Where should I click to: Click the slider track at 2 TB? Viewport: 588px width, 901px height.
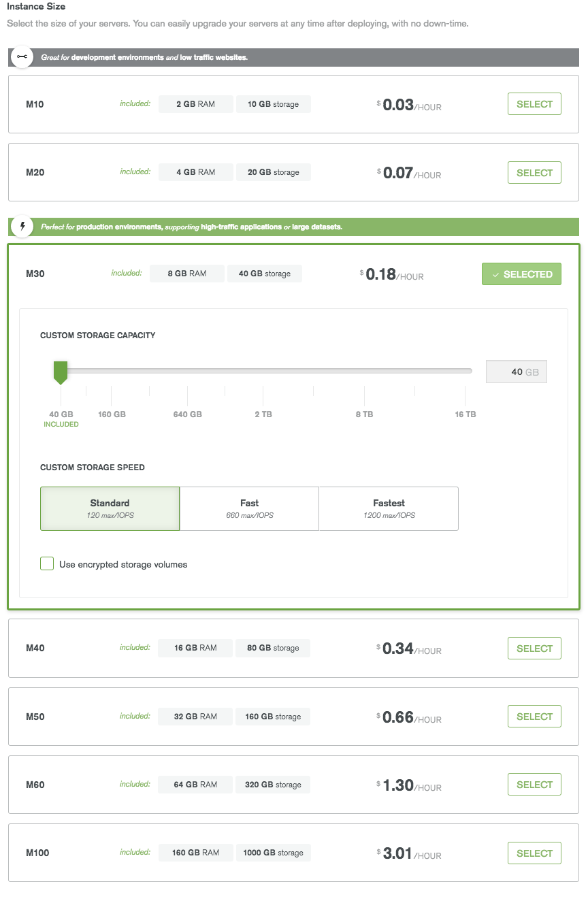coord(263,371)
